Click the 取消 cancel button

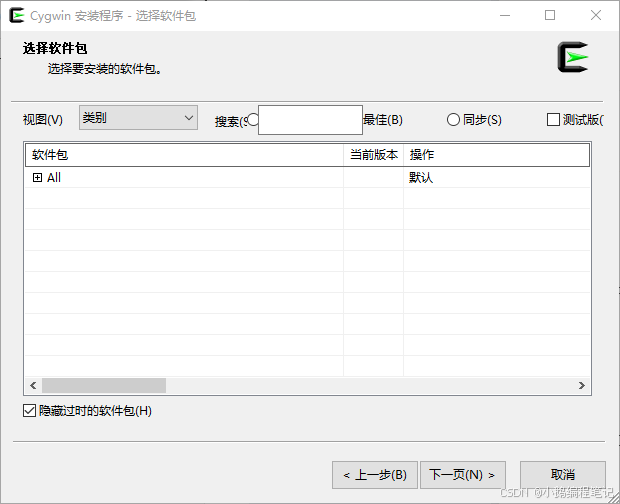(x=563, y=475)
